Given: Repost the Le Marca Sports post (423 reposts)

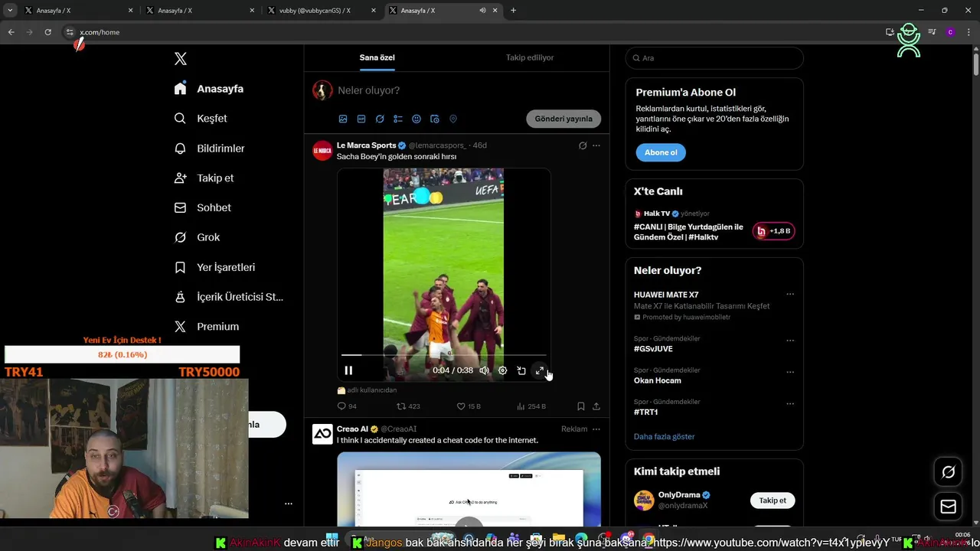Looking at the screenshot, I should 408,406.
